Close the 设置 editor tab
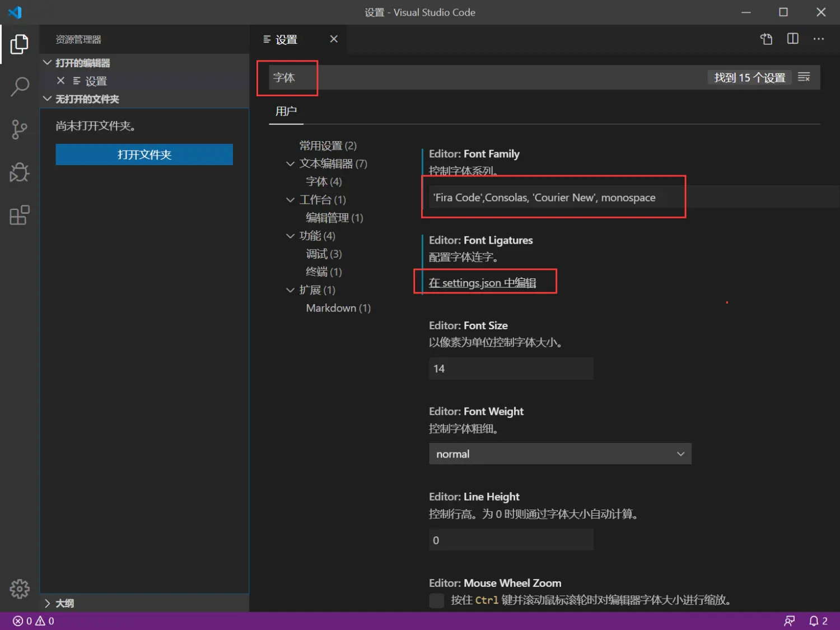Image resolution: width=840 pixels, height=630 pixels. [334, 39]
